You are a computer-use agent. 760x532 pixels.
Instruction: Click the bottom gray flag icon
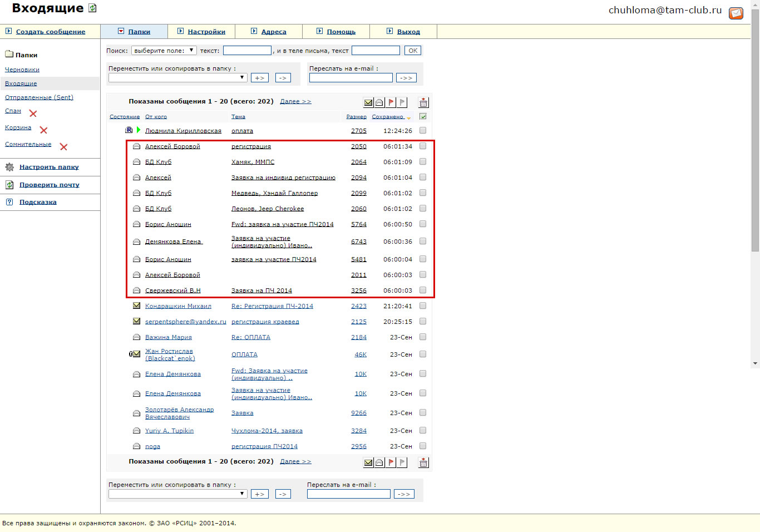pyautogui.click(x=402, y=462)
